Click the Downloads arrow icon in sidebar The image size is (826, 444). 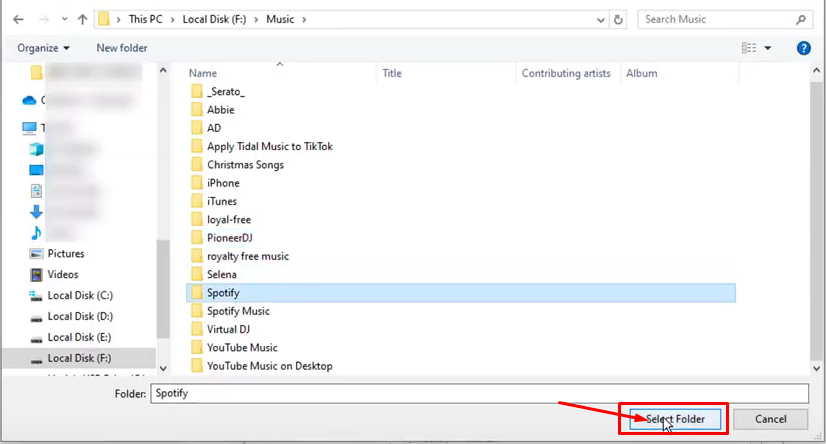(x=36, y=212)
